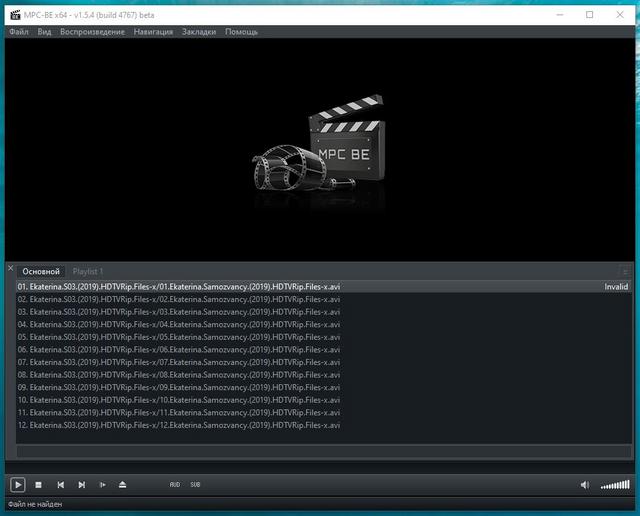Maximize the MPC-BE window

pyautogui.click(x=589, y=15)
